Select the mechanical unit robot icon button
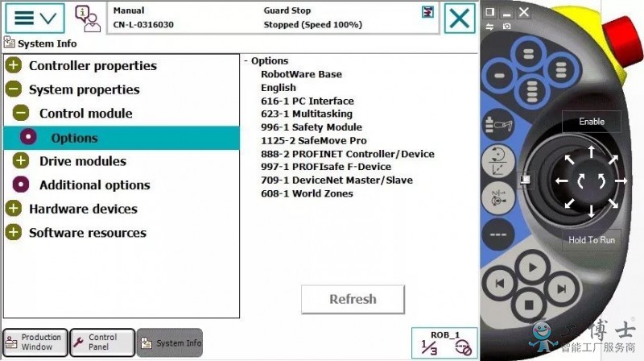The image size is (644, 361). [498, 125]
